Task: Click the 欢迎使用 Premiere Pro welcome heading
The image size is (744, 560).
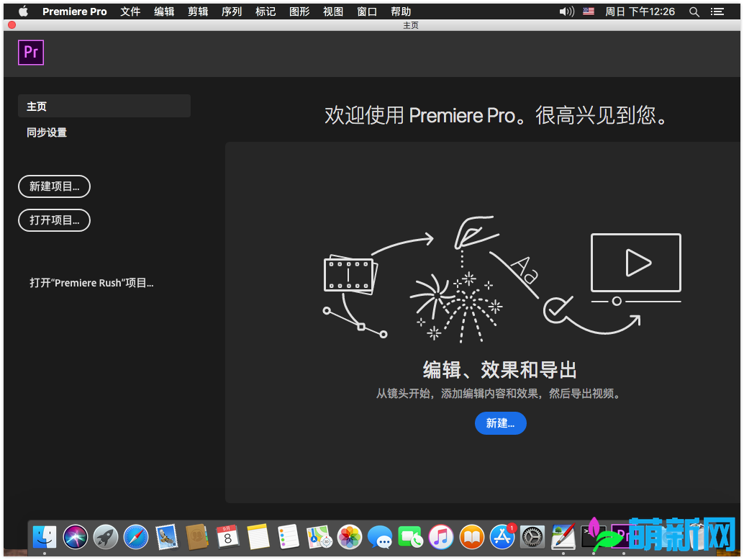Action: click(496, 115)
